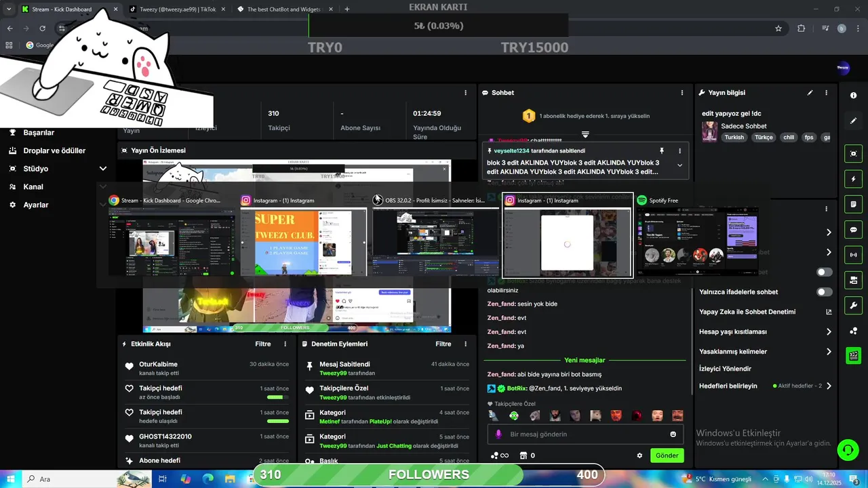The width and height of the screenshot is (868, 488).
Task: Toggle the activity feed lightning icon in sidebar
Action: [853, 179]
